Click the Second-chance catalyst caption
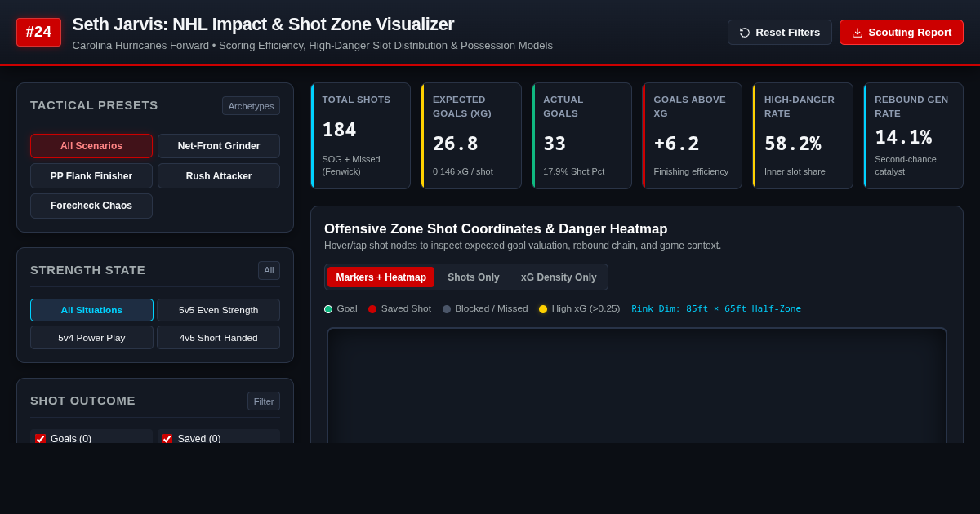 point(906,166)
